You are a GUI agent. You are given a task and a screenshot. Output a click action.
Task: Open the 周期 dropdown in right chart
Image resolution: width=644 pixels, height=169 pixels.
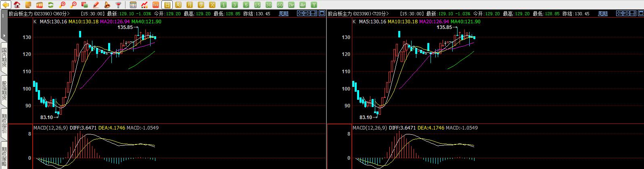(x=602, y=14)
